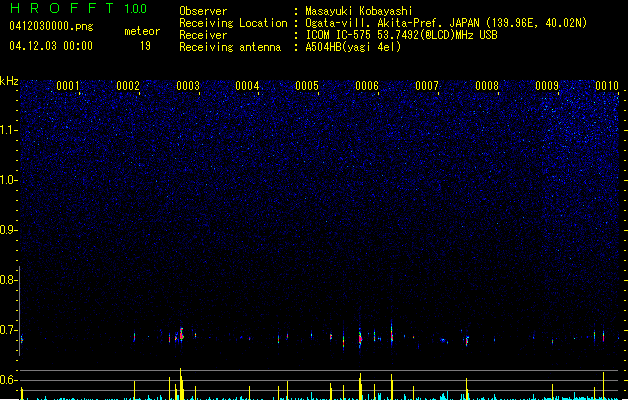Click the tallest yellow intensity spike near 0003
The width and height of the screenshot is (629, 400).
pos(181,384)
